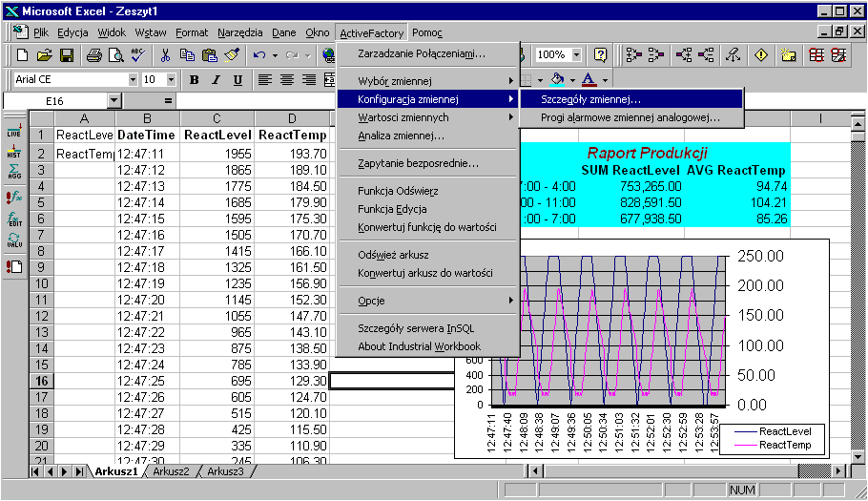Run the ABC spell check

[x=137, y=54]
